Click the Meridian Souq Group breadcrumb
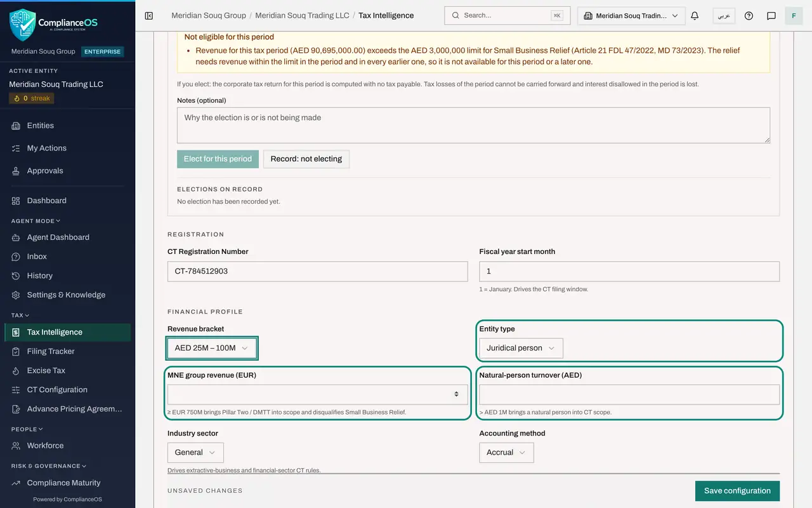Viewport: 812px width, 508px height. (209, 15)
